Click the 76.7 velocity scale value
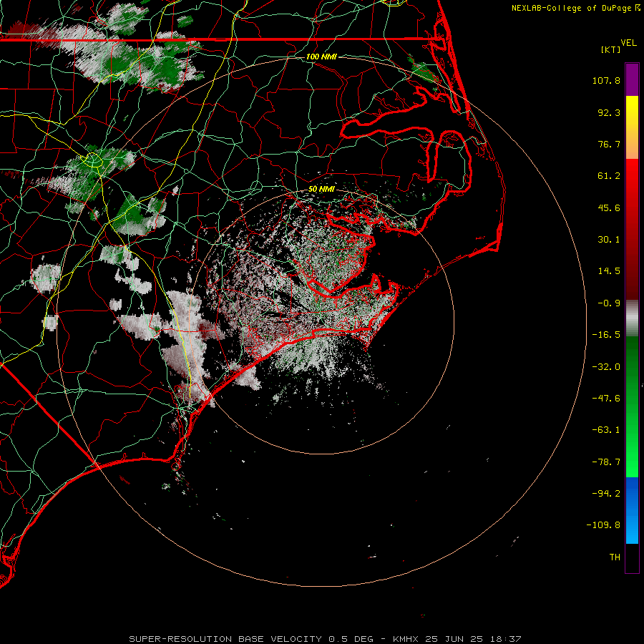The width and height of the screenshot is (644, 644). [x=609, y=144]
